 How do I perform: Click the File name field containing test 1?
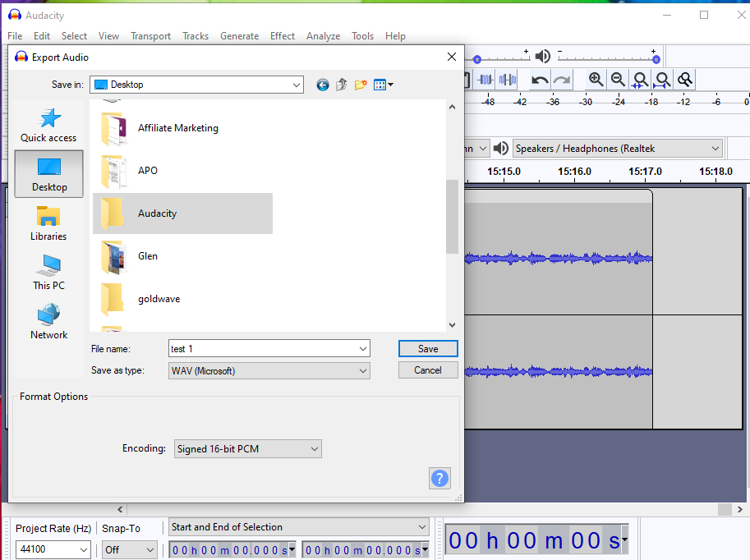269,349
